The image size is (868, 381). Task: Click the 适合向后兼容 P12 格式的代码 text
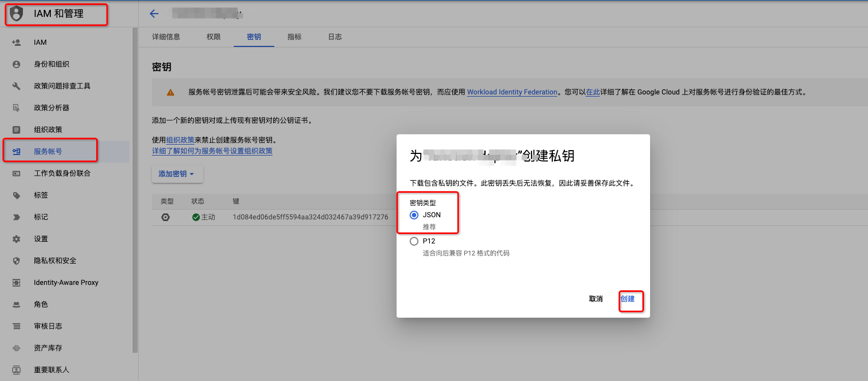point(466,253)
